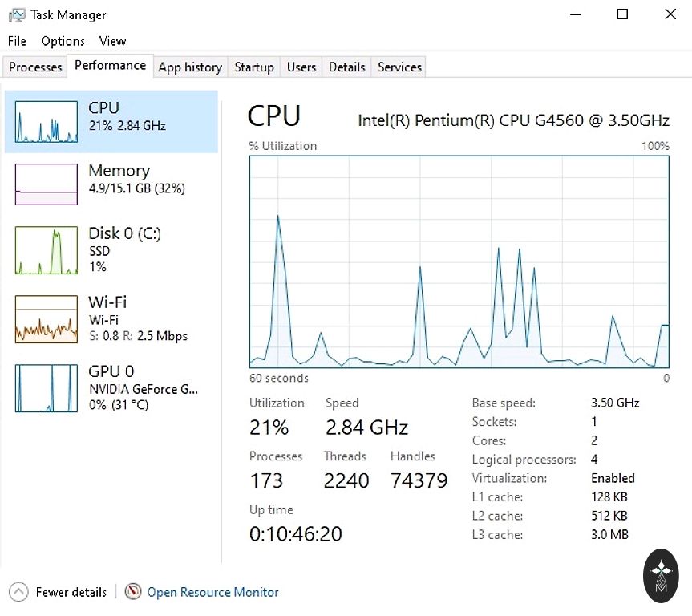The image size is (692, 616).
Task: Click the Task Manager app icon in title bar
Action: coord(16,14)
